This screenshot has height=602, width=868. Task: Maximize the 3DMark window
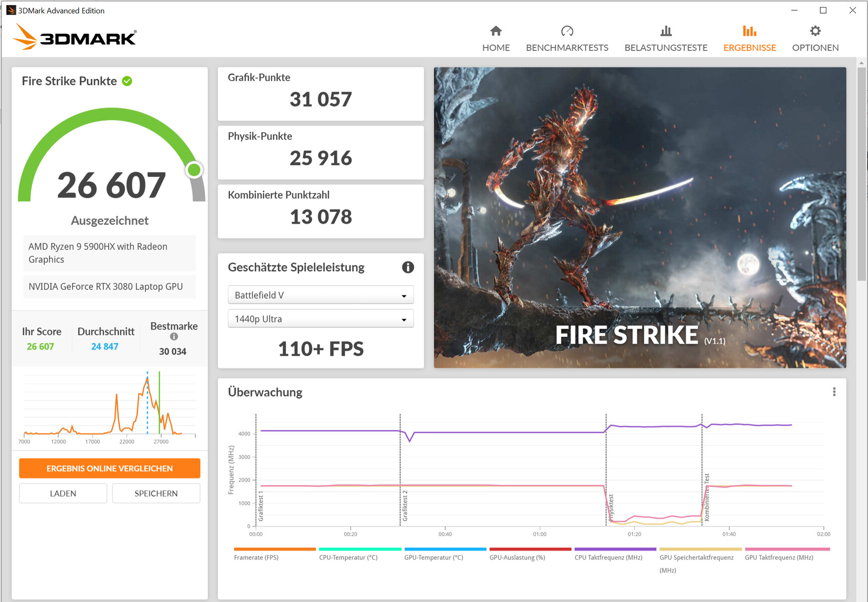pos(823,10)
